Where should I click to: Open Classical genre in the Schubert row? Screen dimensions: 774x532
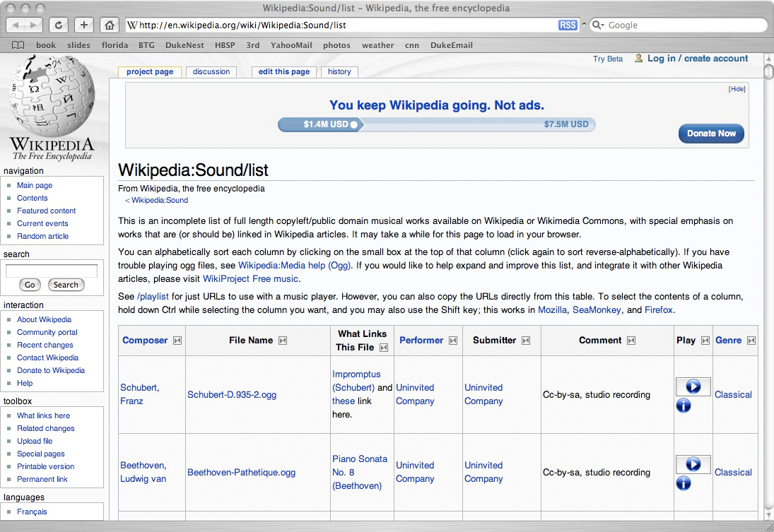coord(733,395)
